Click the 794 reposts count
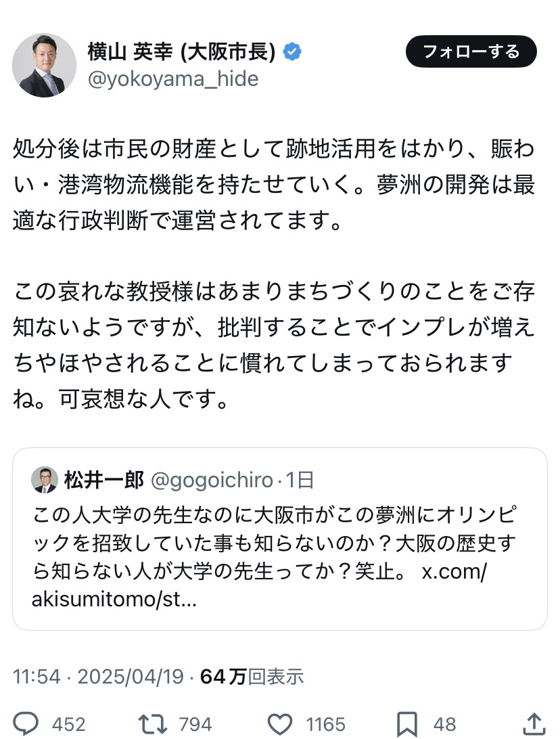 pyautogui.click(x=195, y=725)
